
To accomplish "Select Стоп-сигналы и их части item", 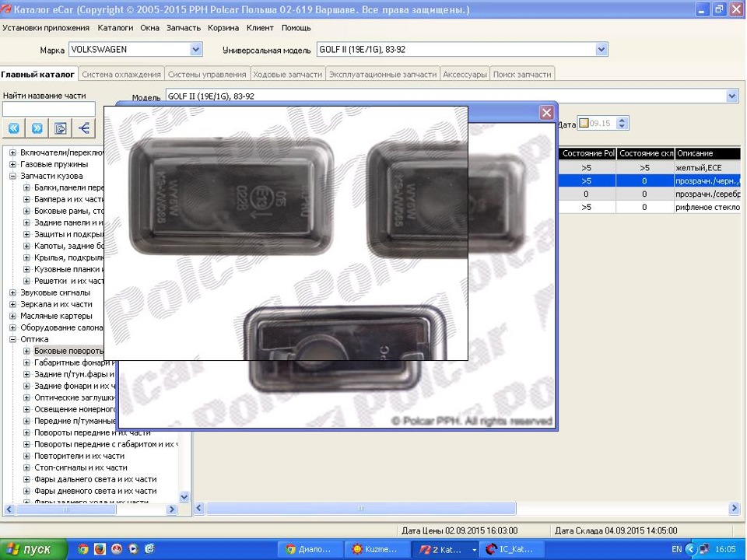I will pos(80,467).
